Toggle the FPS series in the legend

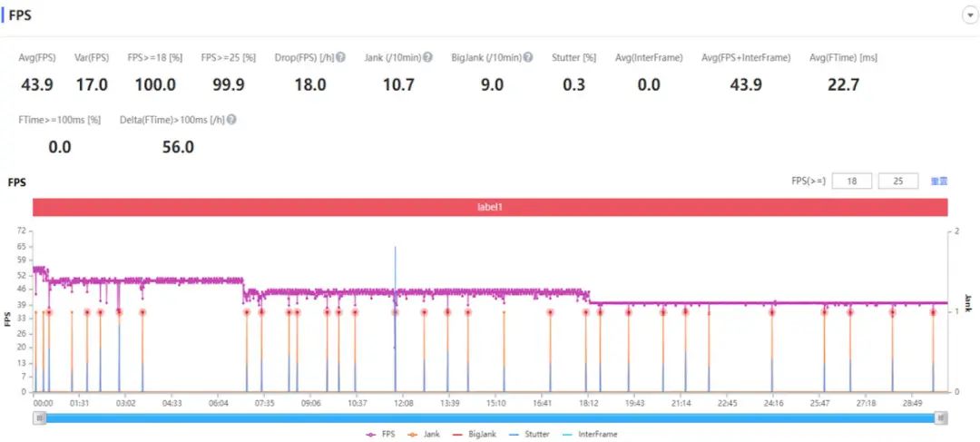pyautogui.click(x=380, y=434)
